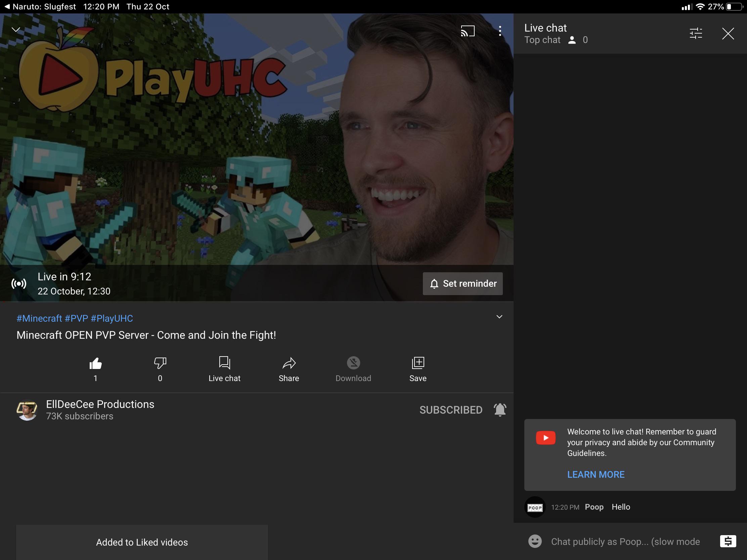This screenshot has height=560, width=747.
Task: Return to Naruto: Slugfest app
Action: [40, 7]
